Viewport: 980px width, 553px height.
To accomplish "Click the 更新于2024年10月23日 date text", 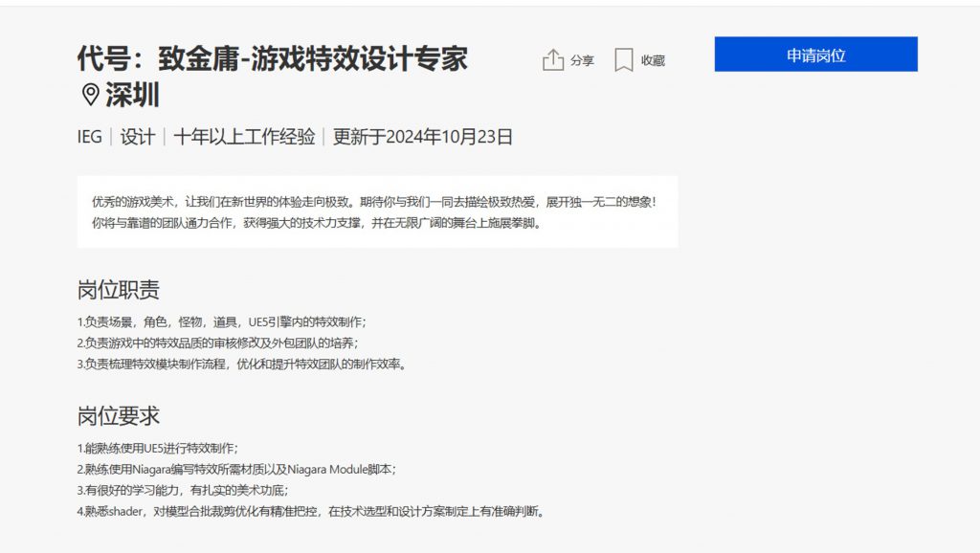I will pos(422,136).
